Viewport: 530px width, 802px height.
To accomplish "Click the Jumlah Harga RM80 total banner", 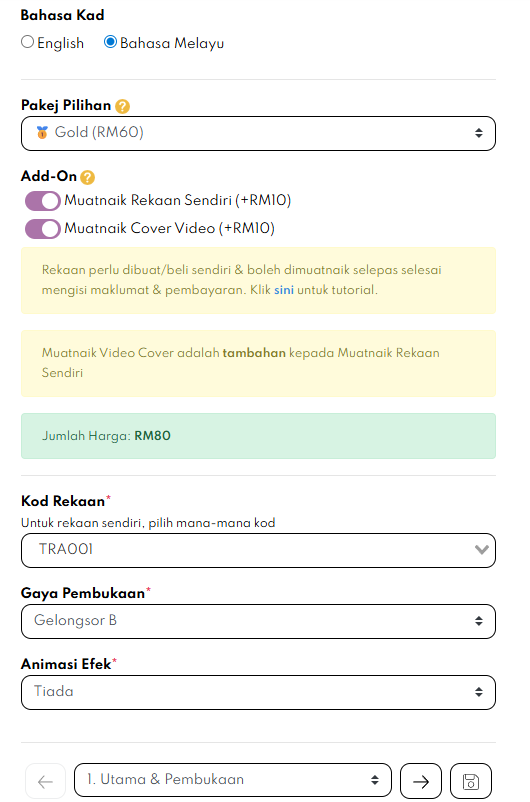I will coord(258,436).
